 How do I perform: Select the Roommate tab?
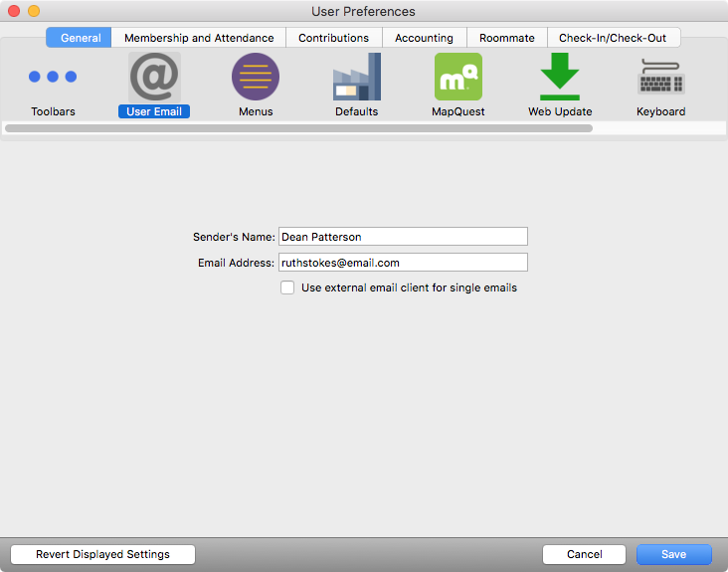point(506,38)
